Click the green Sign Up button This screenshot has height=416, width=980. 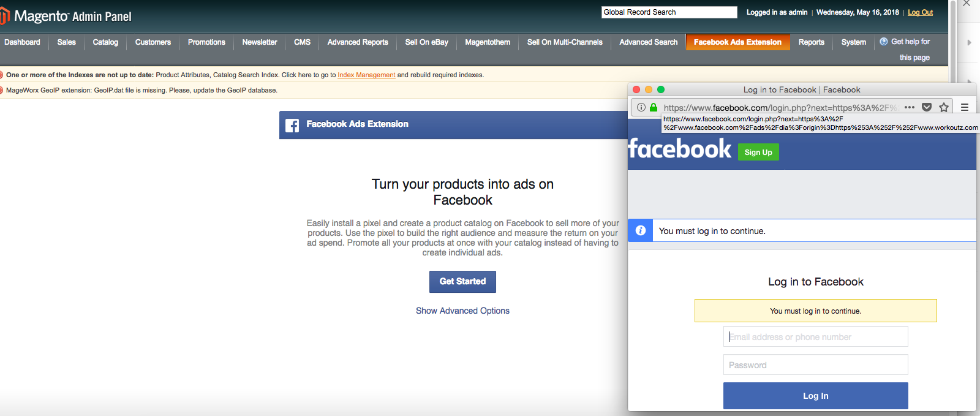click(758, 152)
